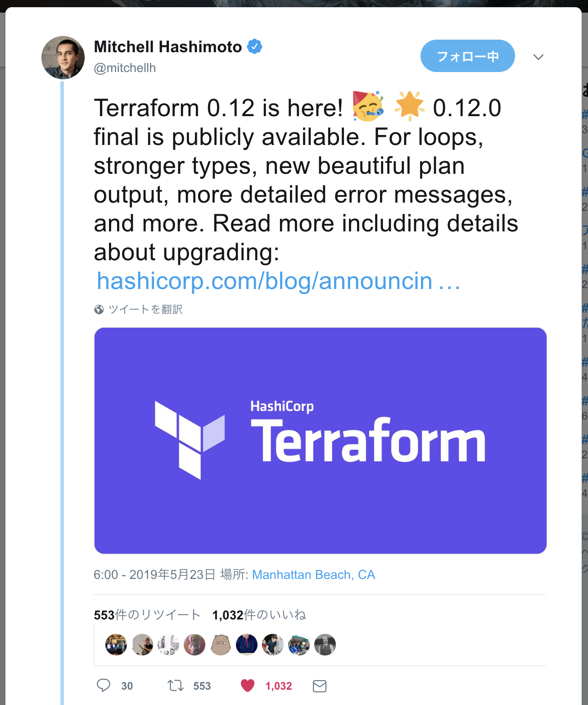This screenshot has height=705, width=588.
Task: Click ツイートを翻訳 to translate tweet
Action: tap(145, 310)
